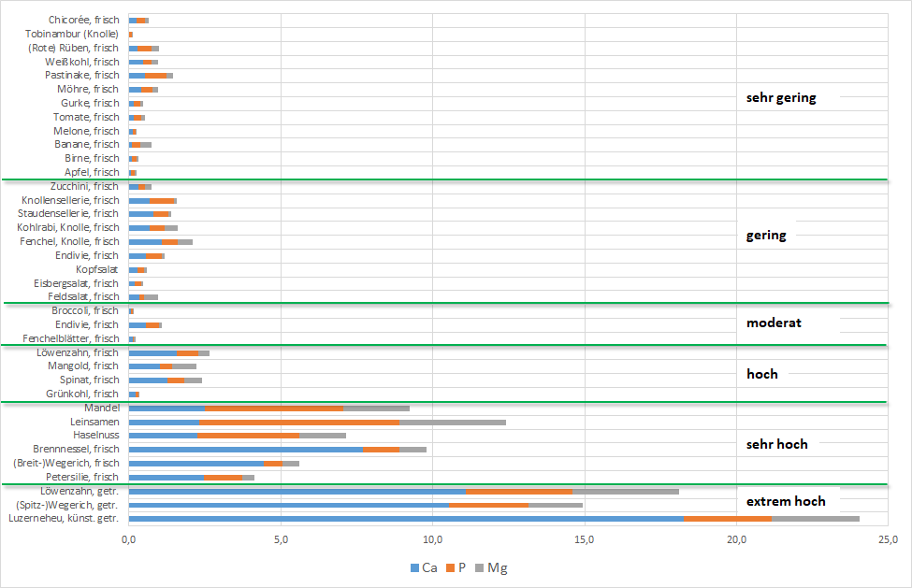912x588 pixels.
Task: Click the 'Petersilie, frisch' label
Action: (x=82, y=477)
